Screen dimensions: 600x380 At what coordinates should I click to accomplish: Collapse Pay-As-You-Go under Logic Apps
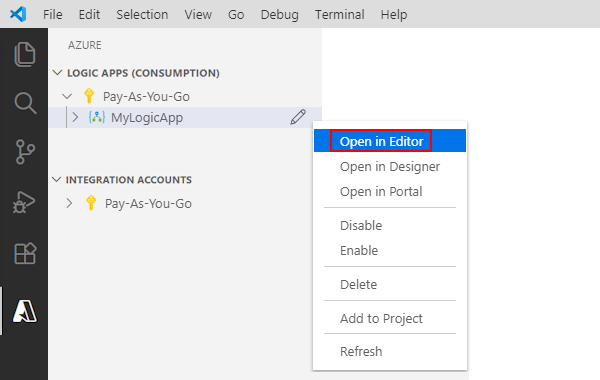tap(67, 96)
